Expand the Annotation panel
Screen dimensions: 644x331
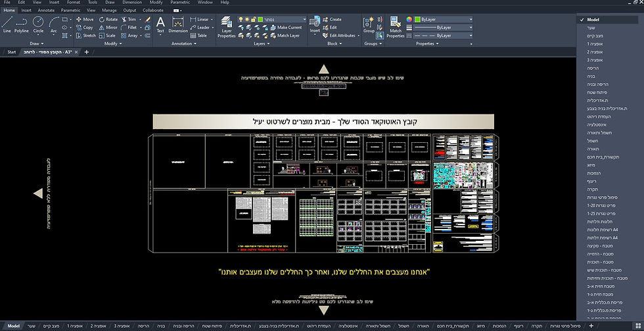[184, 43]
